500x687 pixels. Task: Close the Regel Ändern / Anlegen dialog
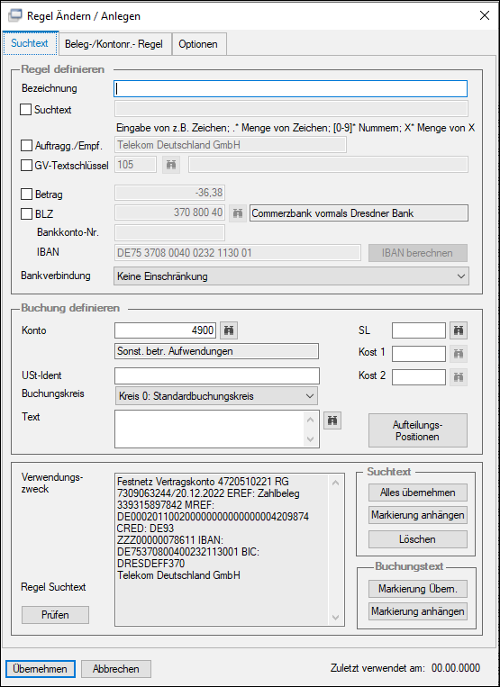(x=484, y=16)
